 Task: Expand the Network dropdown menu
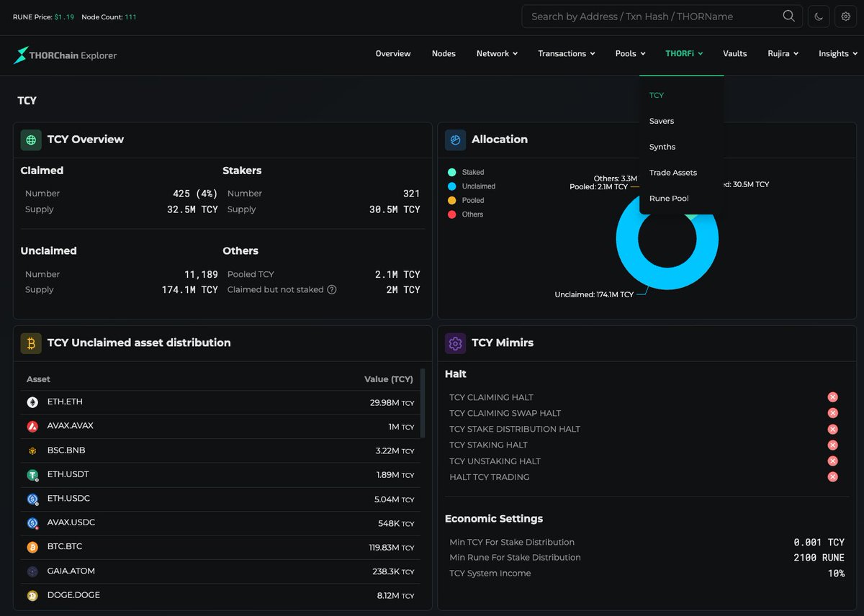point(497,54)
